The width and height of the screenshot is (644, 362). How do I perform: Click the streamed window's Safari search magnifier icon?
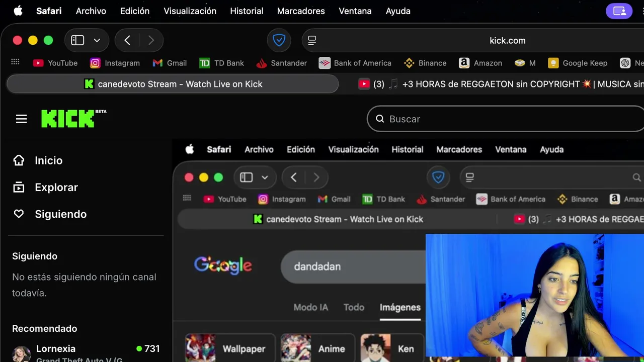pos(636,177)
